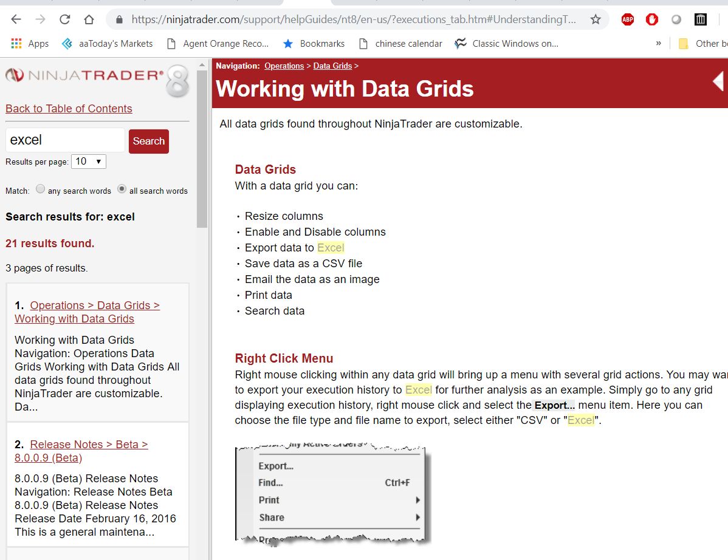This screenshot has width=728, height=560.
Task: Click the 3 pages of results text
Action: pos(46,268)
